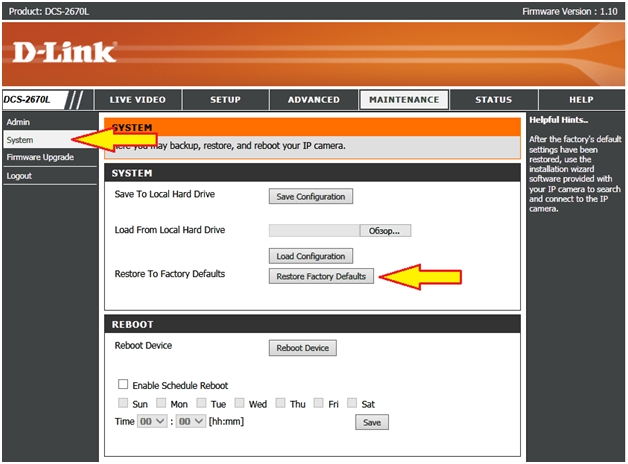Open the Status tab
628x464 pixels.
pos(493,100)
